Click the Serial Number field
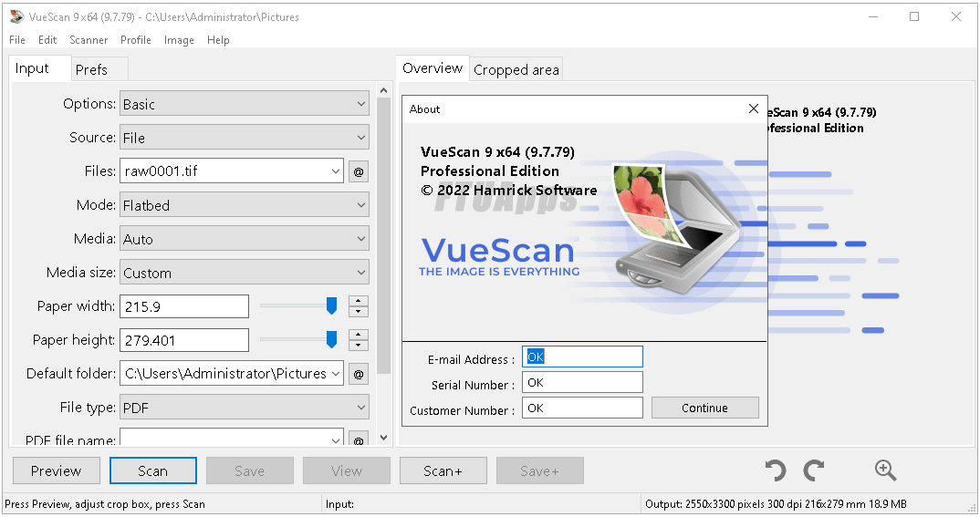The image size is (980, 517). pos(582,382)
